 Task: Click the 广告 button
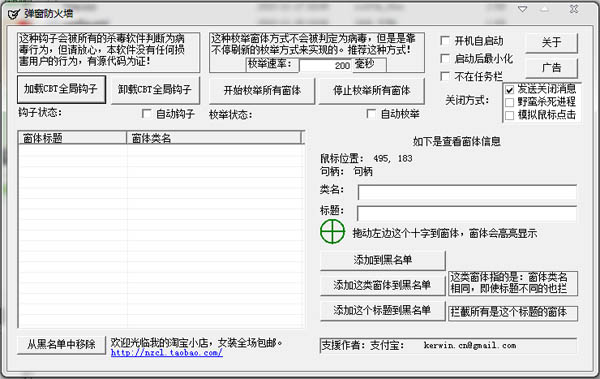click(551, 68)
